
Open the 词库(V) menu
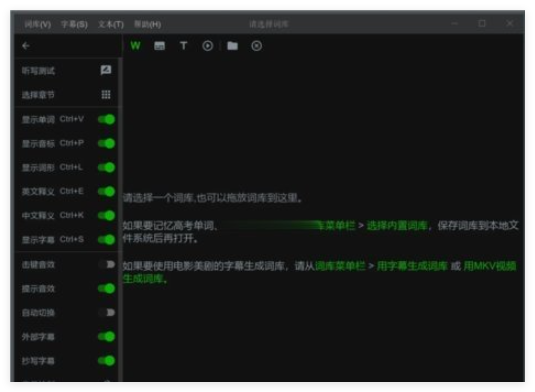pyautogui.click(x=38, y=24)
